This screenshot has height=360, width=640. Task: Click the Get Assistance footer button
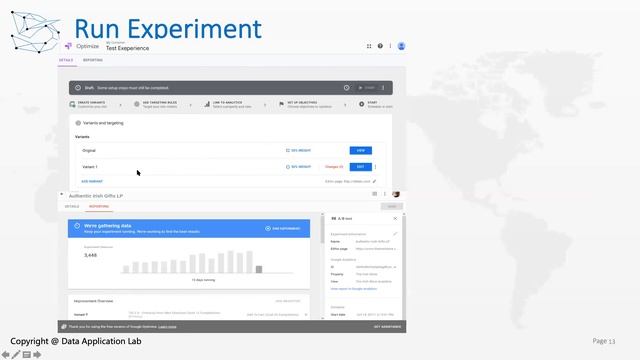[x=387, y=327]
